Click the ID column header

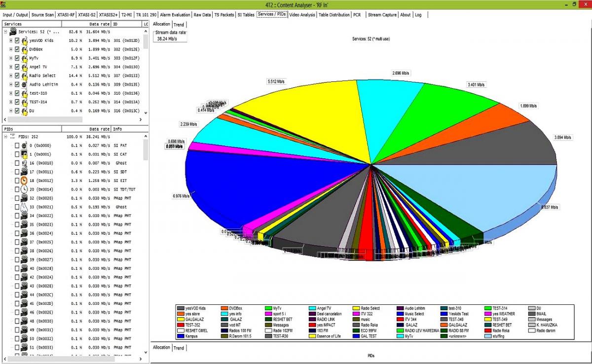click(x=127, y=24)
